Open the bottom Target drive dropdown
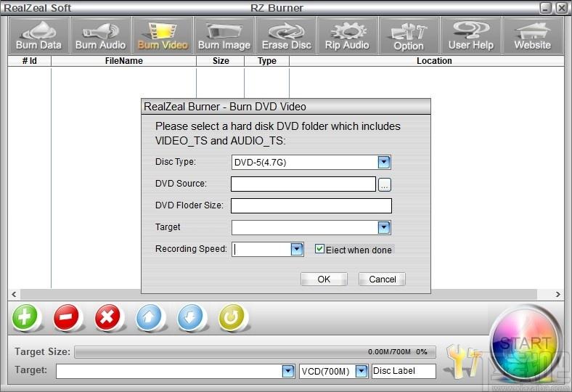This screenshot has height=392, width=572. click(288, 371)
